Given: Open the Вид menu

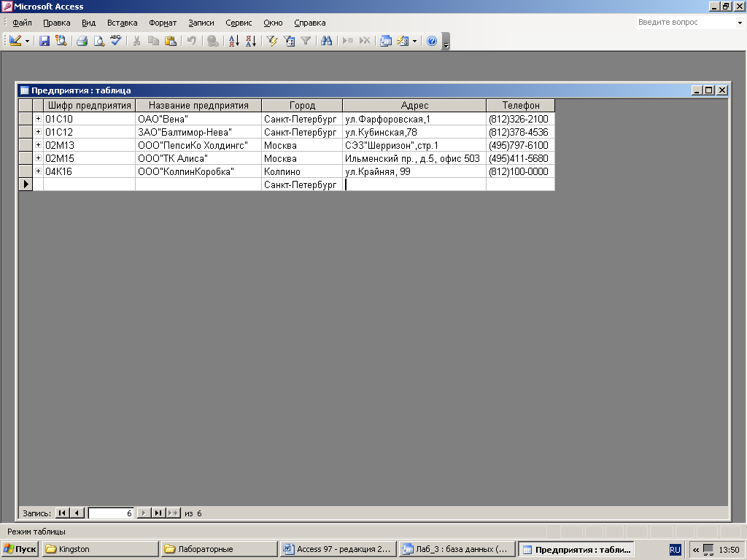Looking at the screenshot, I should pos(88,23).
